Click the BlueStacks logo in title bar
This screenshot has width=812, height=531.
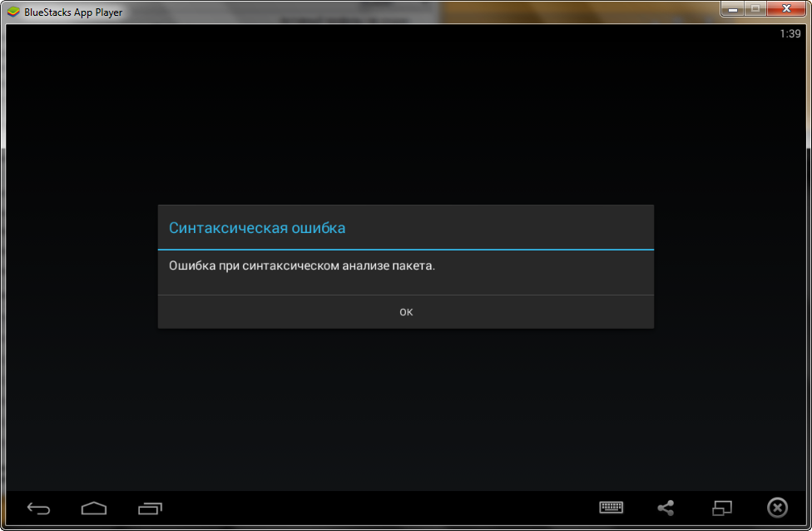point(13,12)
